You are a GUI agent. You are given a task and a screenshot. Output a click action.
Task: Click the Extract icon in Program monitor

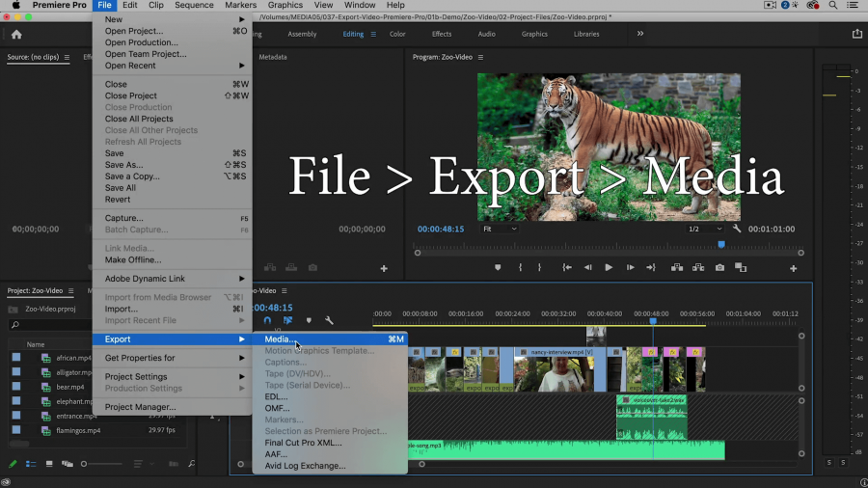point(698,268)
